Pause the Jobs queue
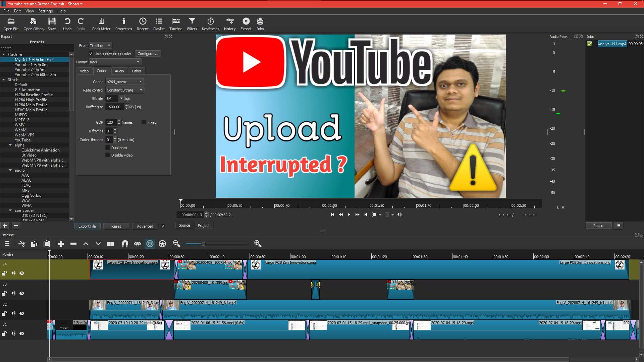 tap(598, 226)
